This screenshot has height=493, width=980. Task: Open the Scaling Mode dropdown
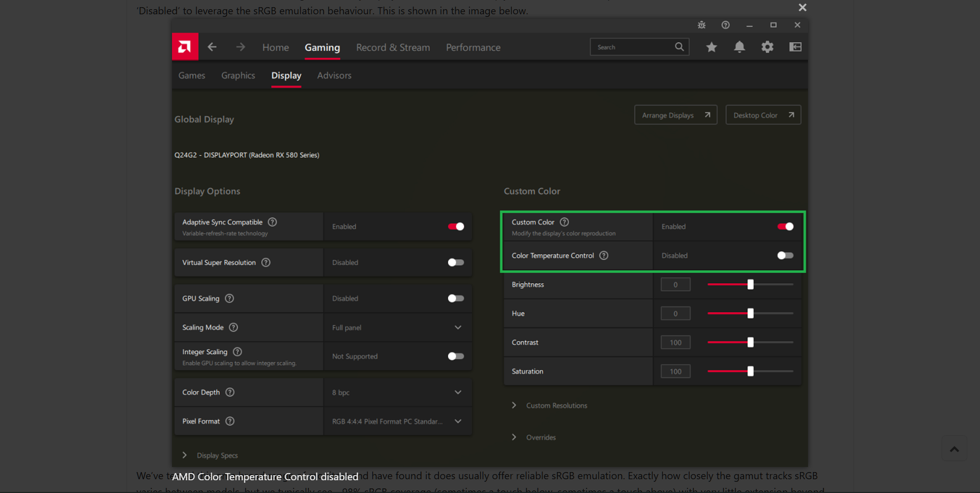click(x=458, y=327)
